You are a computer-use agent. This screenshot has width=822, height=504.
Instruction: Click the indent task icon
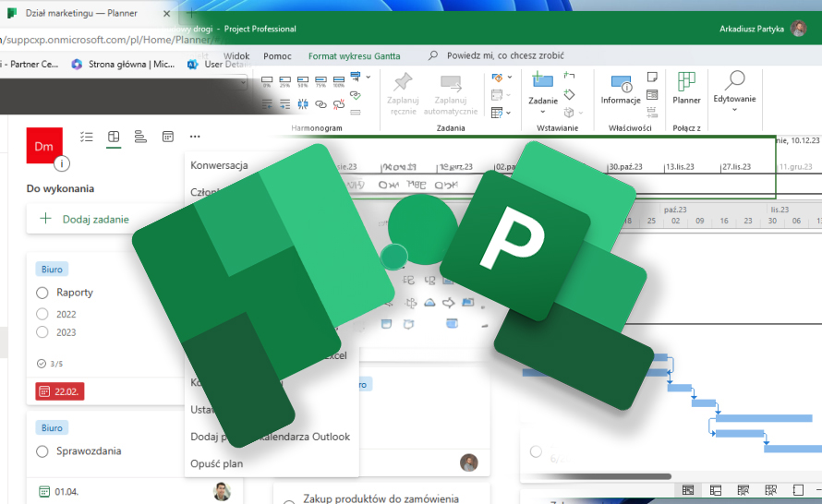(x=284, y=103)
